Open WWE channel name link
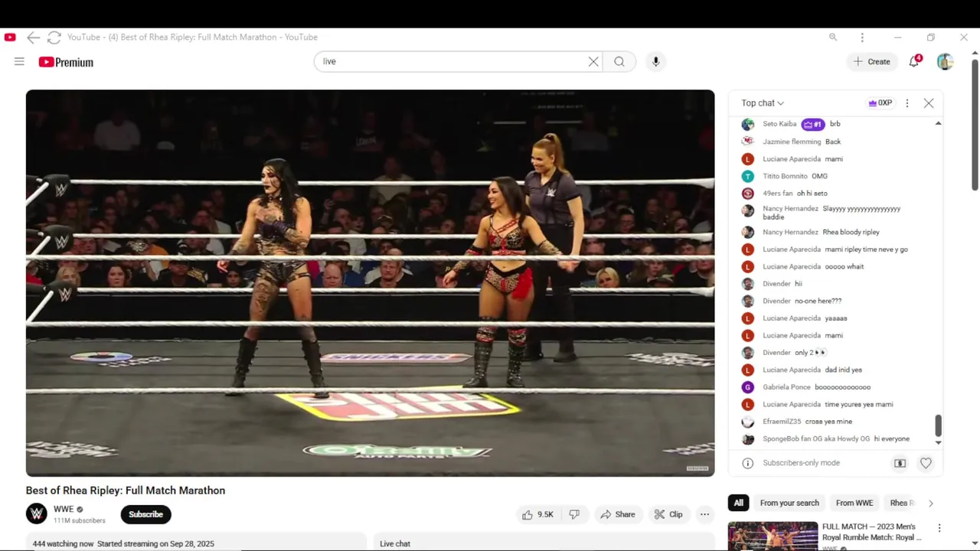This screenshot has height=551, width=980. click(64, 509)
